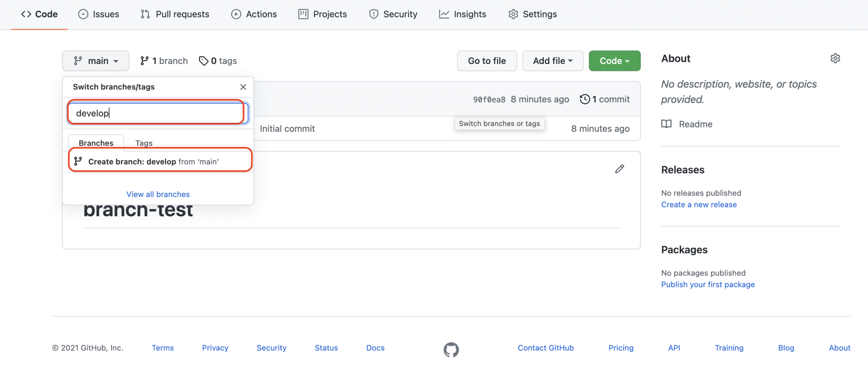Click the View all branches link
This screenshot has width=868, height=371.
coord(158,194)
